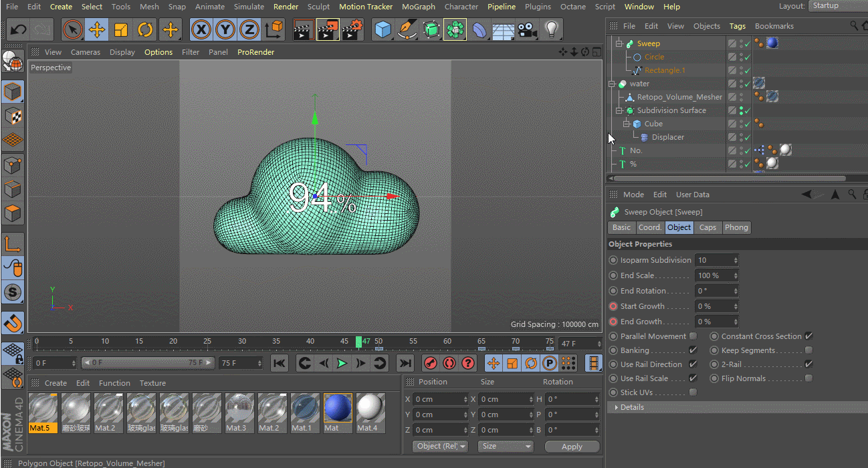Image resolution: width=868 pixels, height=468 pixels.
Task: Select the Retopo_Volume_Mesher object in tree
Action: [x=679, y=97]
